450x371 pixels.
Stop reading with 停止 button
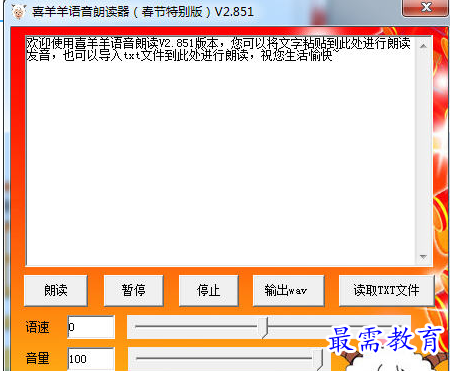point(209,290)
